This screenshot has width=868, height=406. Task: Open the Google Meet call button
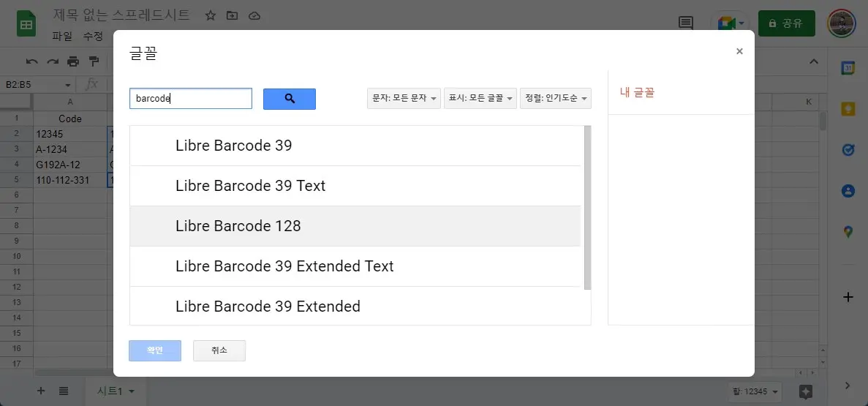[731, 23]
